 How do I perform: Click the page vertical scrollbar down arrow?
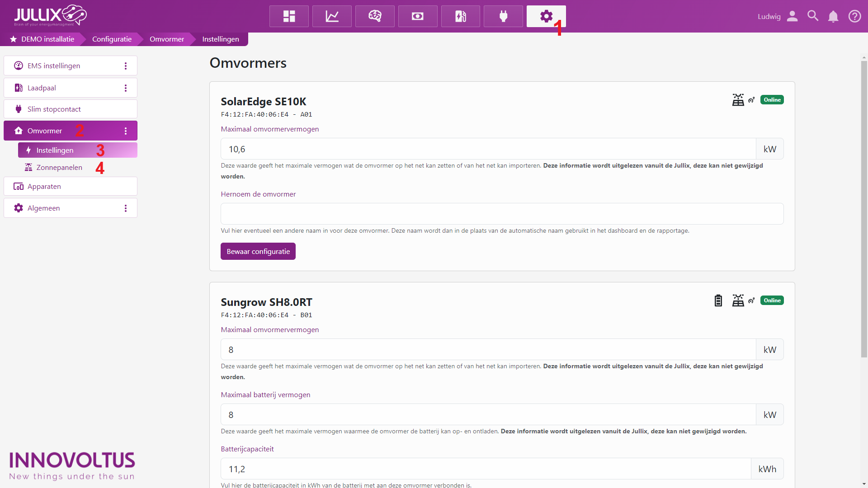pyautogui.click(x=864, y=484)
